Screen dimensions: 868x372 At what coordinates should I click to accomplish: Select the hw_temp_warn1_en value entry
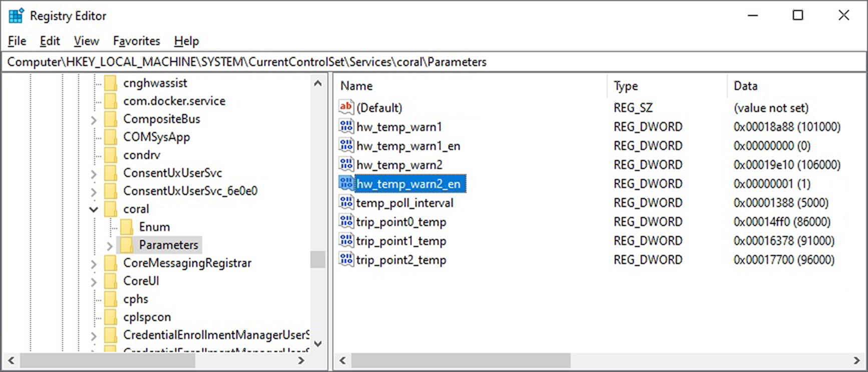tap(408, 146)
